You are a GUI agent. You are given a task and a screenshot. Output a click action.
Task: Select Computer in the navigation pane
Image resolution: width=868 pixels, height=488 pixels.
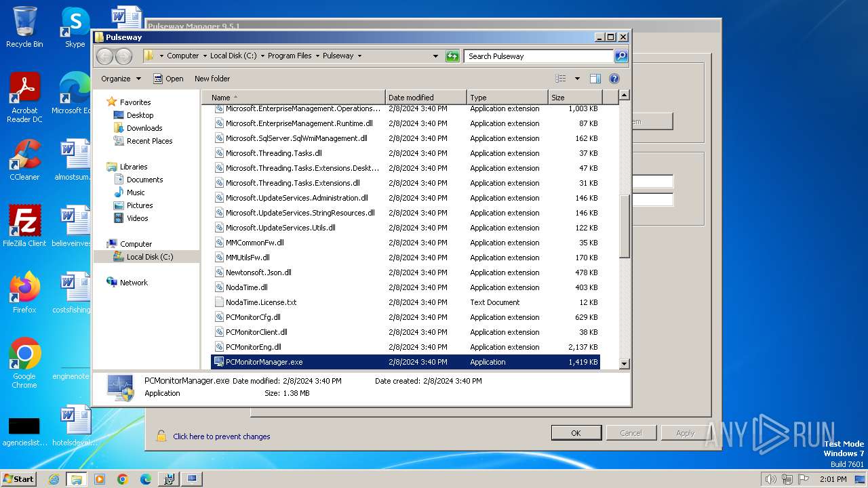coord(136,244)
